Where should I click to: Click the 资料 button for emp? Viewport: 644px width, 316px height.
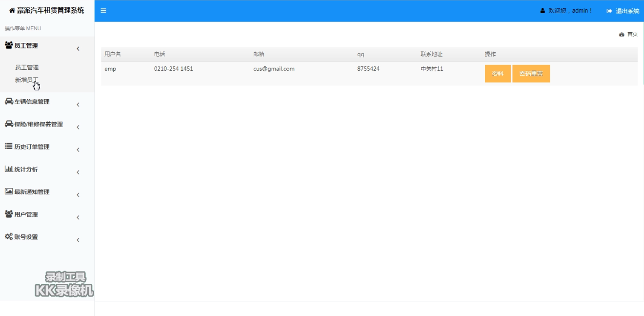point(498,74)
